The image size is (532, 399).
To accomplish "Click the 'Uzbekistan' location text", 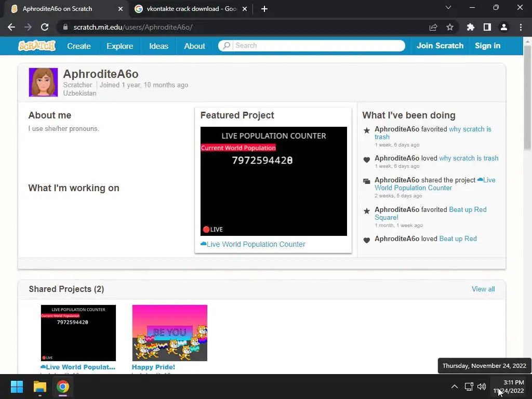I will [x=79, y=94].
